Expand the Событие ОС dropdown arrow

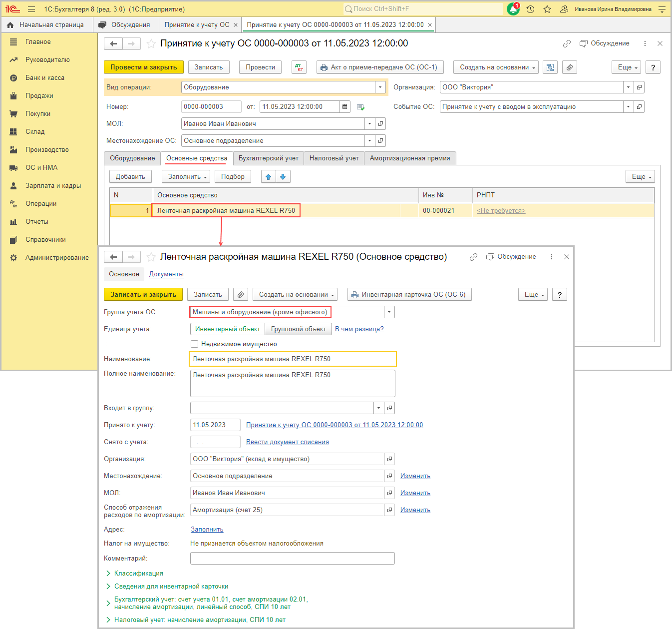(628, 107)
